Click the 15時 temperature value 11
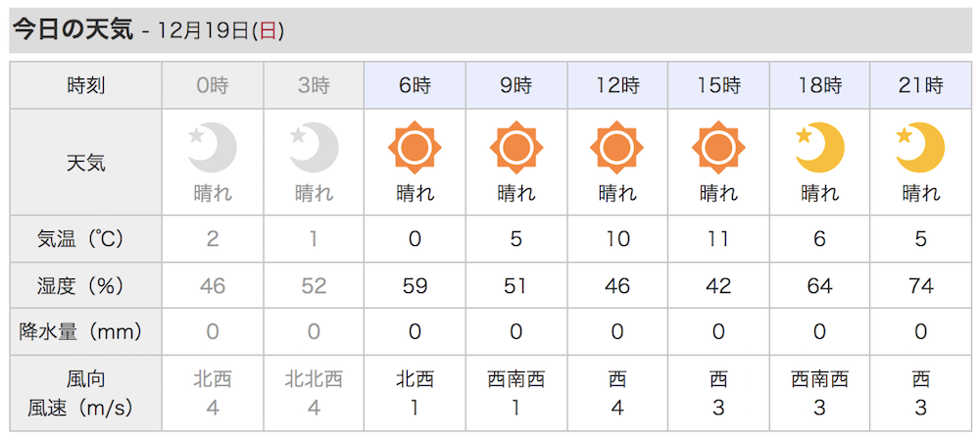This screenshot has width=980, height=441. [x=718, y=238]
